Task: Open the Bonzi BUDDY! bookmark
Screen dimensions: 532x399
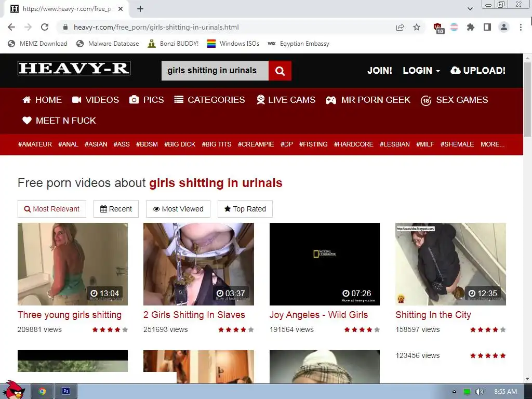Action: 173,44
